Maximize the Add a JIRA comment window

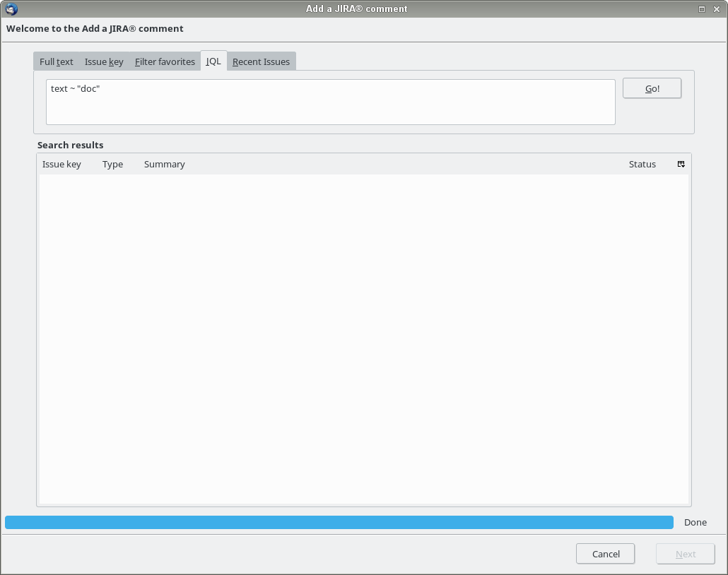click(702, 8)
